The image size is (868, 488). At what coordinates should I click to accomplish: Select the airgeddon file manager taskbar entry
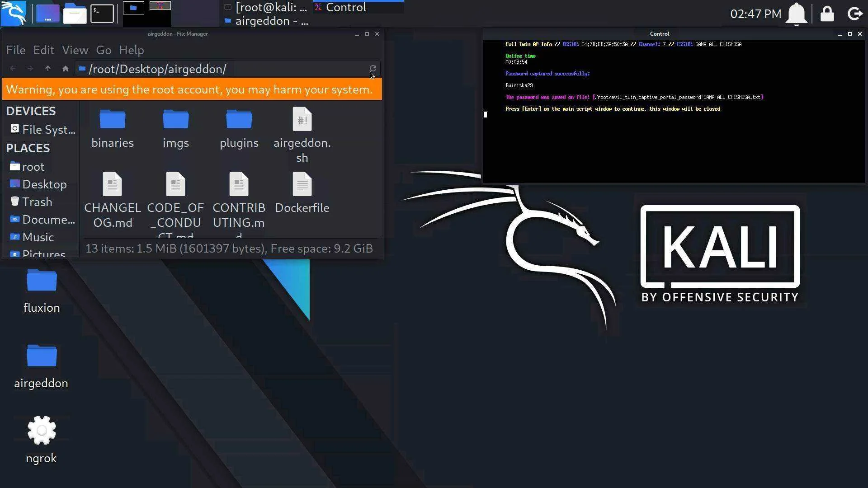point(266,21)
